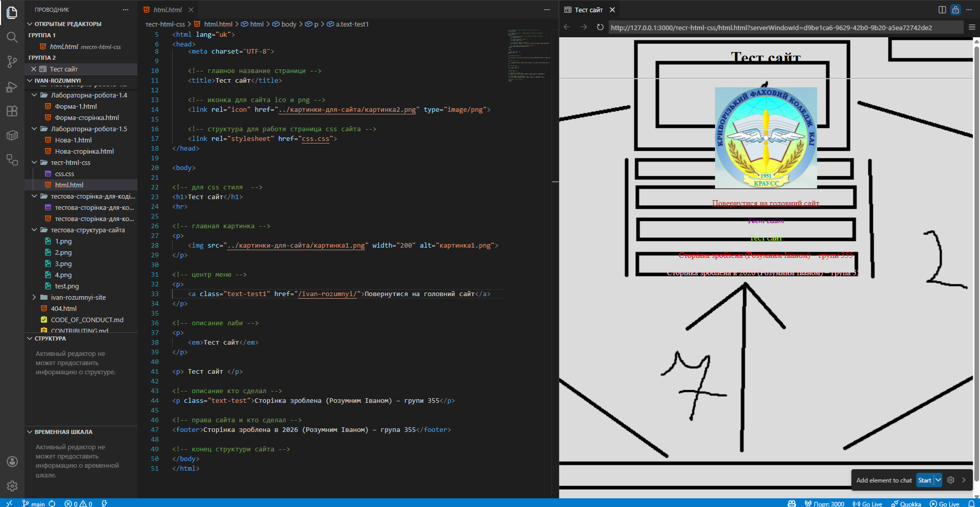Open the Extensions view

pos(12,111)
